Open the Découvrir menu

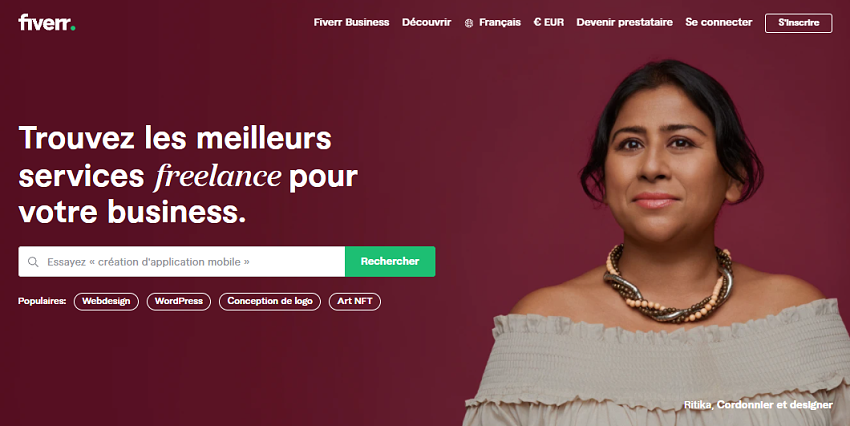coord(427,22)
